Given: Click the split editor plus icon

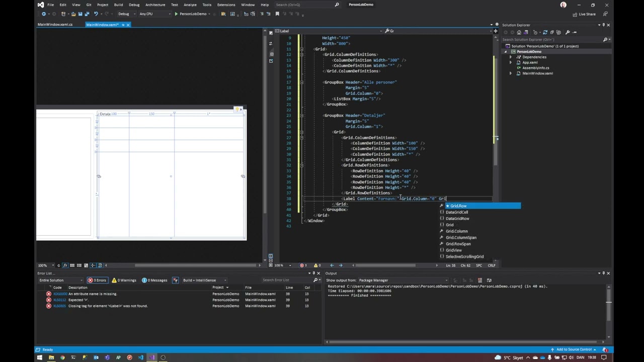Looking at the screenshot, I should (496, 31).
